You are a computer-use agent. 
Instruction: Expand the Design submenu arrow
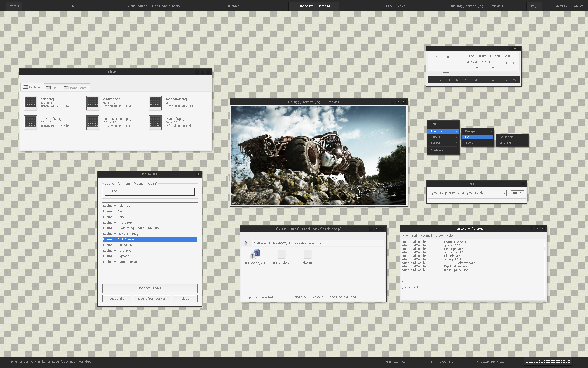(x=491, y=131)
